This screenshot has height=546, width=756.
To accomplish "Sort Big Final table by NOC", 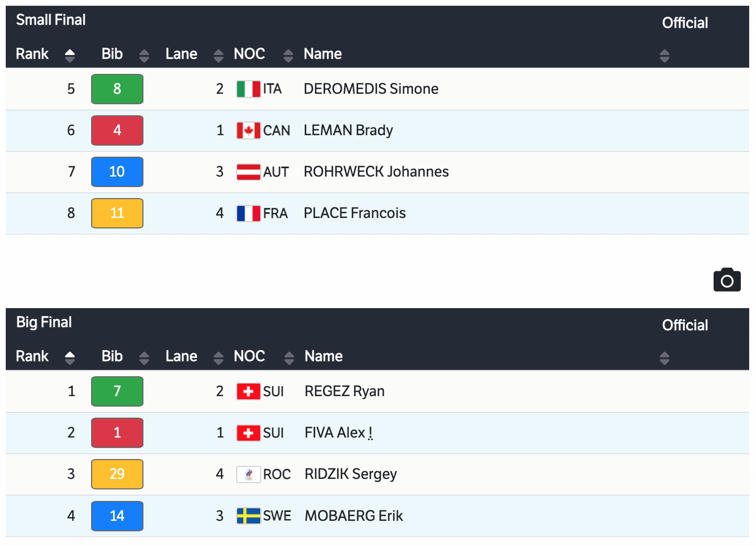I will [288, 358].
